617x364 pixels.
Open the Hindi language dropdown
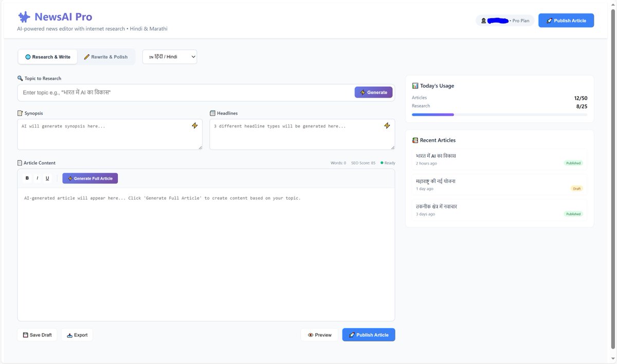tap(170, 57)
